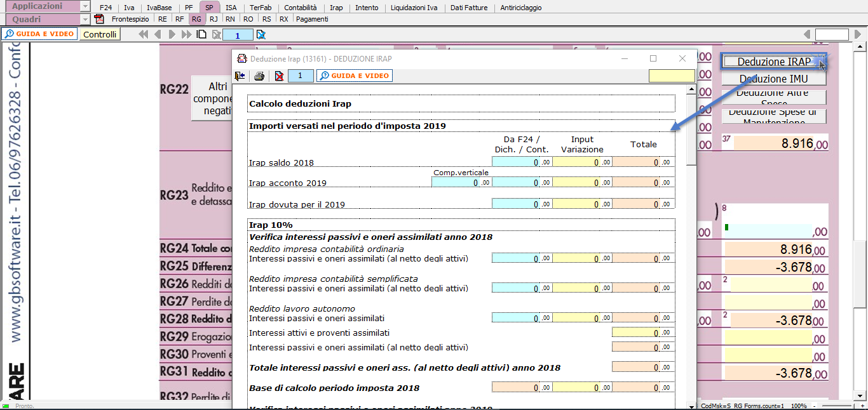Go to first record with the double-left arrow
This screenshot has height=410, width=868.
tap(144, 34)
